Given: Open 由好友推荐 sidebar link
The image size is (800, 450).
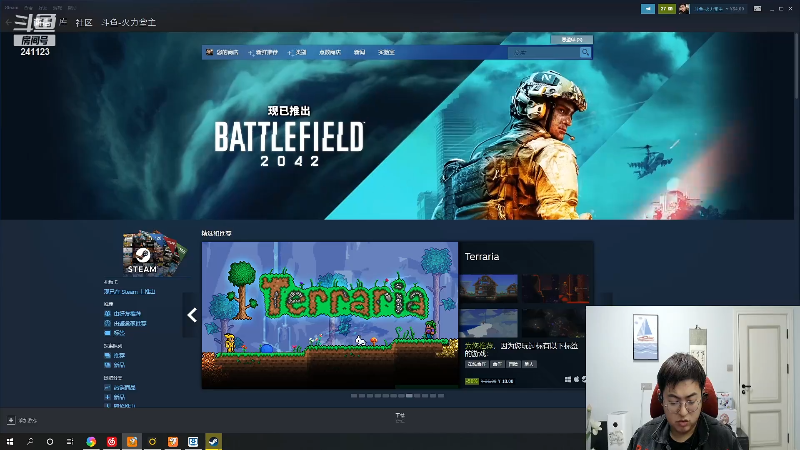Looking at the screenshot, I should [127, 314].
